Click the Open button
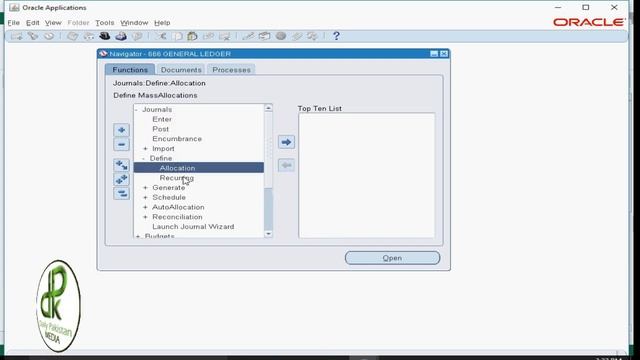Viewport: 640px width, 360px height. coord(392,258)
